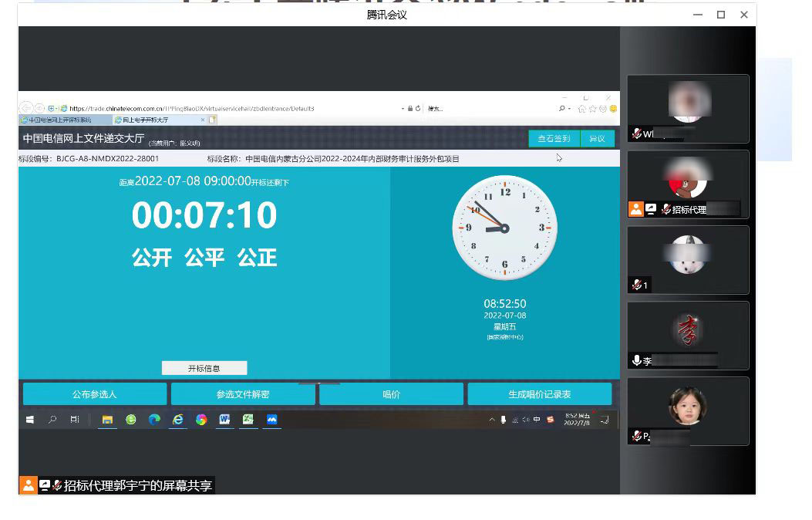Launch Microsoft Edge from the taskbar

(x=154, y=420)
